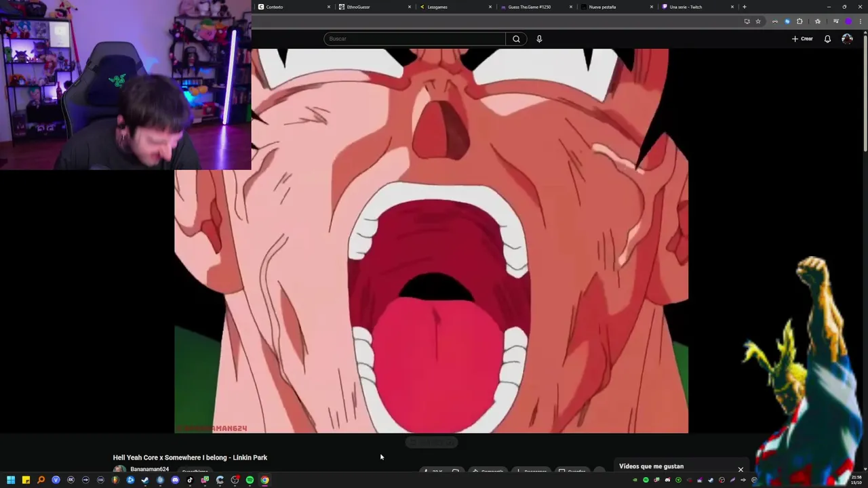Open the taskbar search magnifier
The image size is (868, 488).
point(41,480)
